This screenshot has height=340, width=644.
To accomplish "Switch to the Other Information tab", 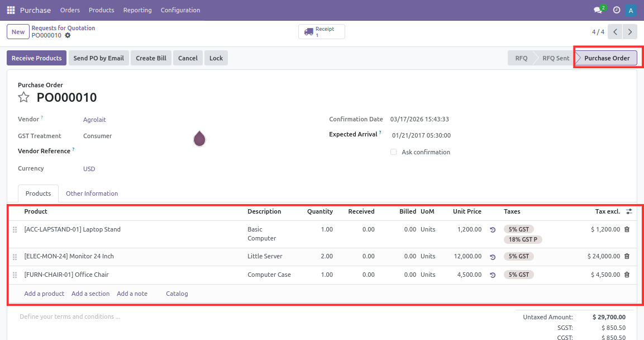I will click(92, 193).
